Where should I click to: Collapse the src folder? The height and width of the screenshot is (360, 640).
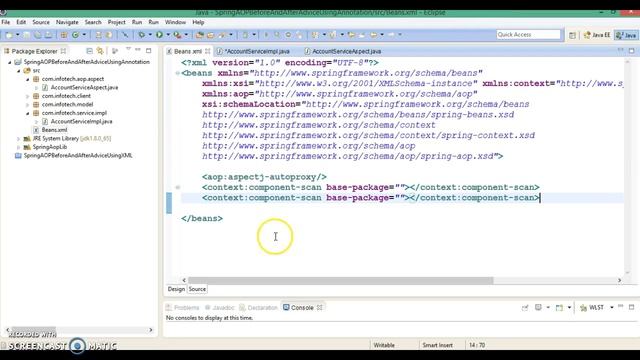pos(19,71)
